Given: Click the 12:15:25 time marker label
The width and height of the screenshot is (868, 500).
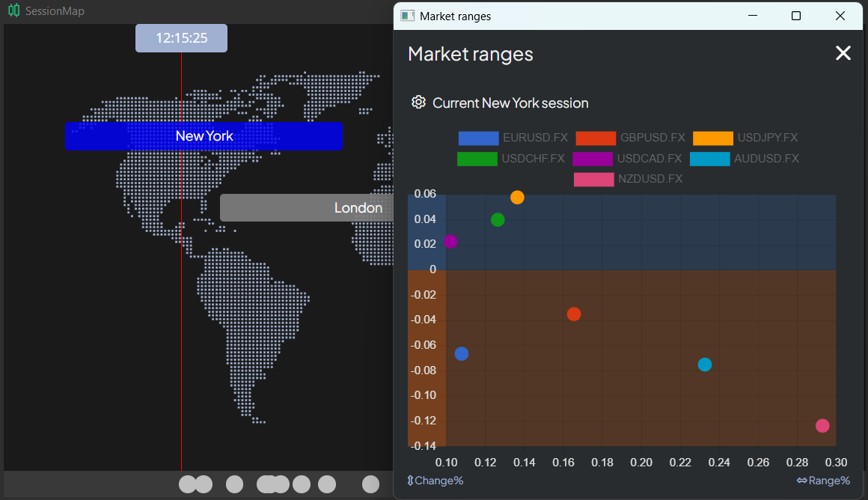Looking at the screenshot, I should pos(182,38).
